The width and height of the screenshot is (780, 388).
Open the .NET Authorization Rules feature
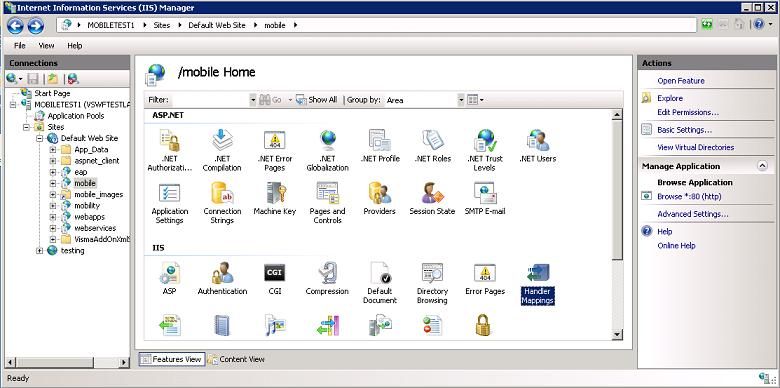170,150
